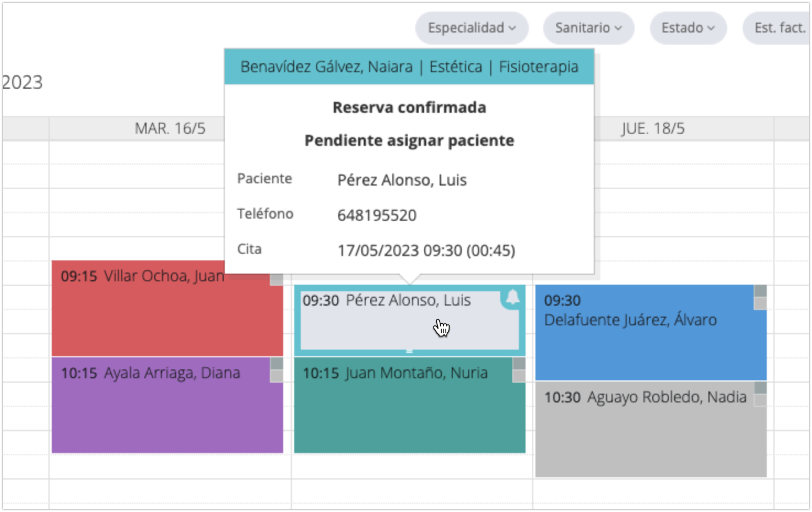This screenshot has width=812, height=512.
Task: Click the light lower square on Aguayo Robledo appointment
Action: tap(760, 401)
